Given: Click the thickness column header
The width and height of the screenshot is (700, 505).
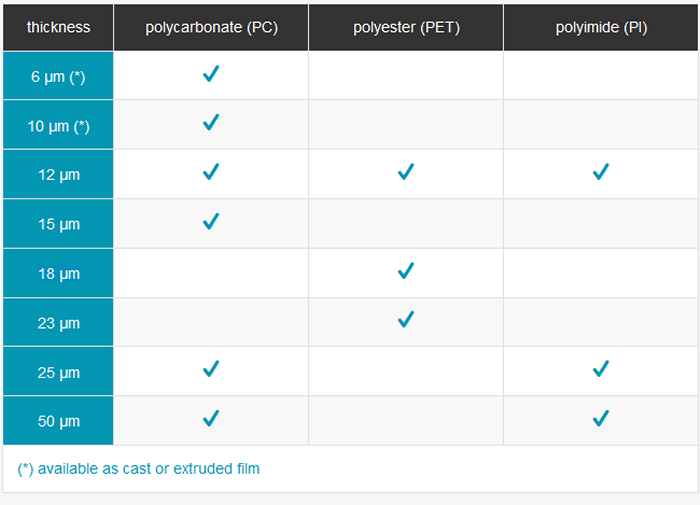Looking at the screenshot, I should click(58, 27).
